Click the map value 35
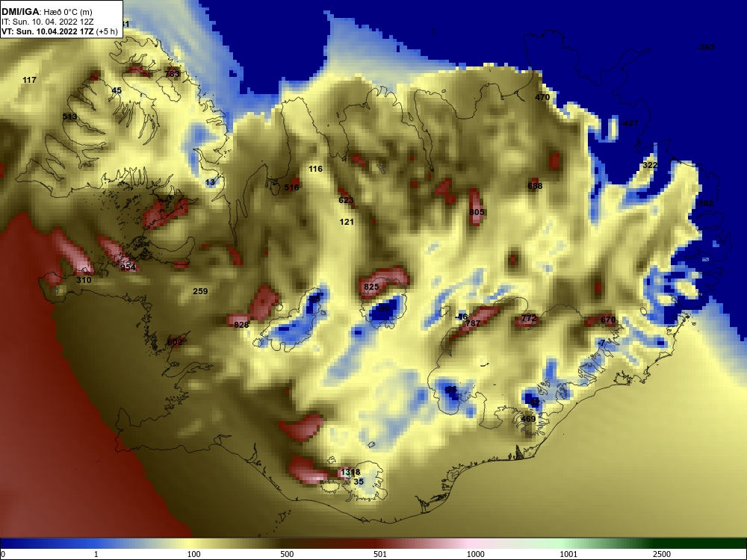This screenshot has height=560, width=747. 359,482
